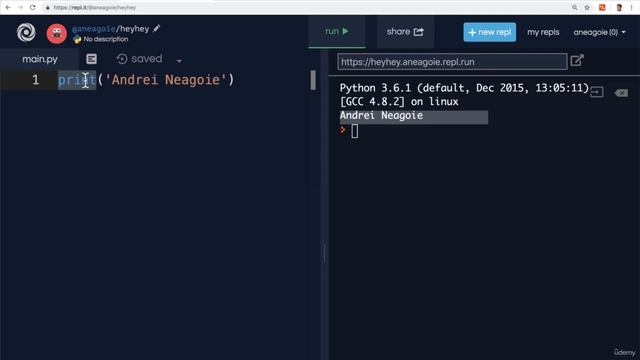Open the aneagoie (0) account dropdown
The image size is (640, 360).
(599, 32)
